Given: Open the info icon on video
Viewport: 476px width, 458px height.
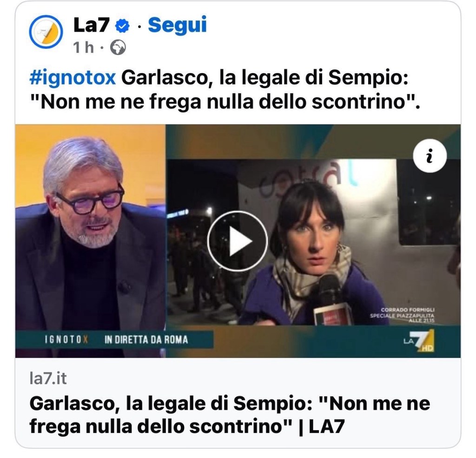Looking at the screenshot, I should [x=430, y=156].
